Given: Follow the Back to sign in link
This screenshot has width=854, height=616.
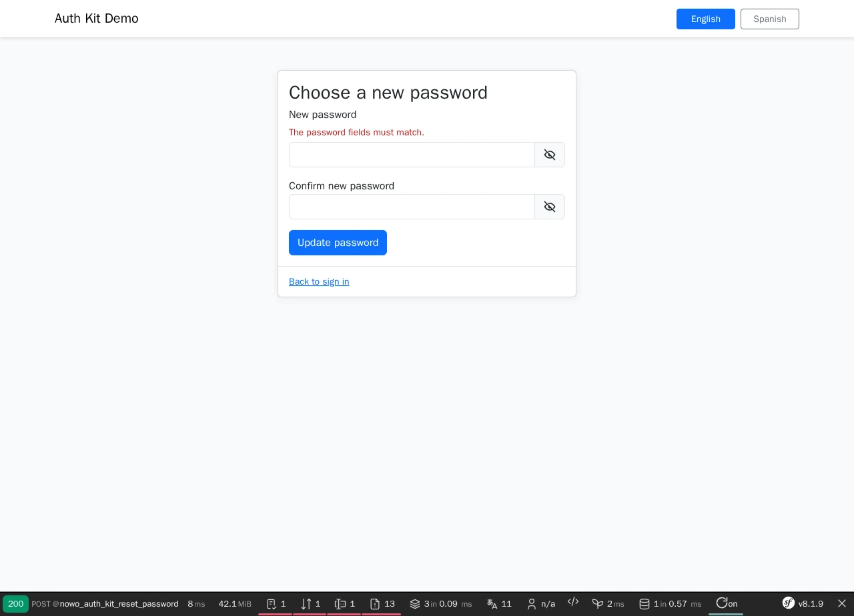Looking at the screenshot, I should [x=319, y=282].
